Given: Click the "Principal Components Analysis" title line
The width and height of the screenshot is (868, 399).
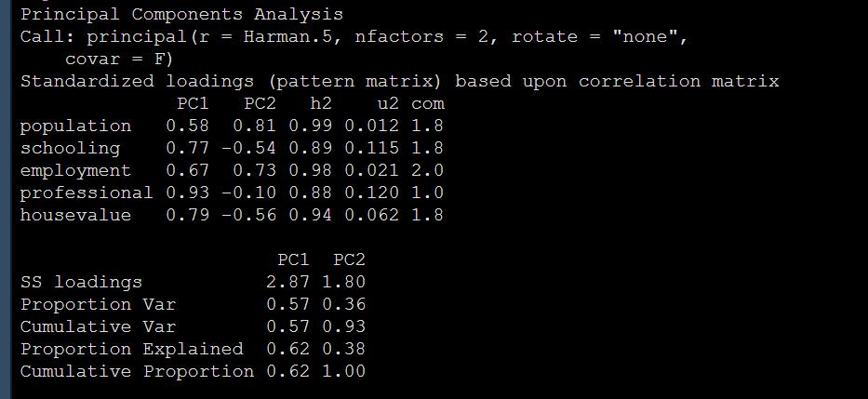Looking at the screenshot, I should [x=181, y=15].
